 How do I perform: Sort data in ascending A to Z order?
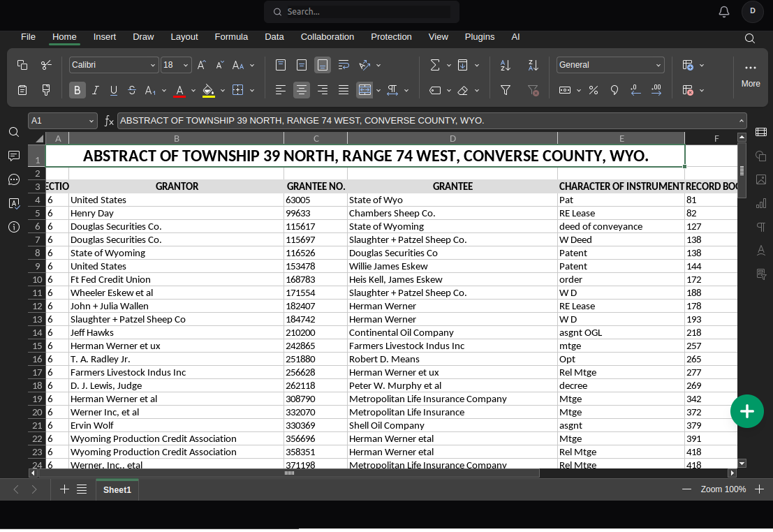point(506,65)
